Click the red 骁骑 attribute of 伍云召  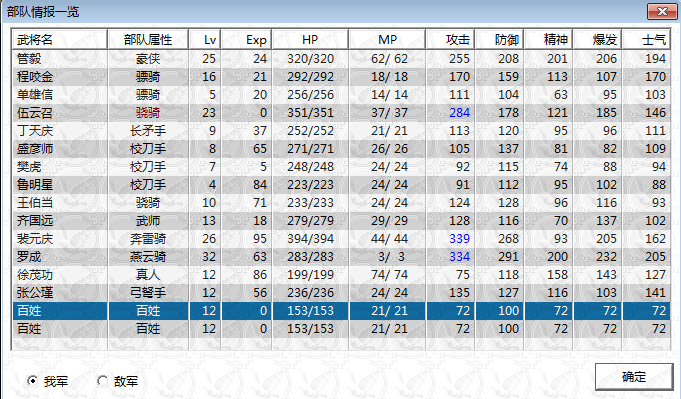tap(148, 113)
